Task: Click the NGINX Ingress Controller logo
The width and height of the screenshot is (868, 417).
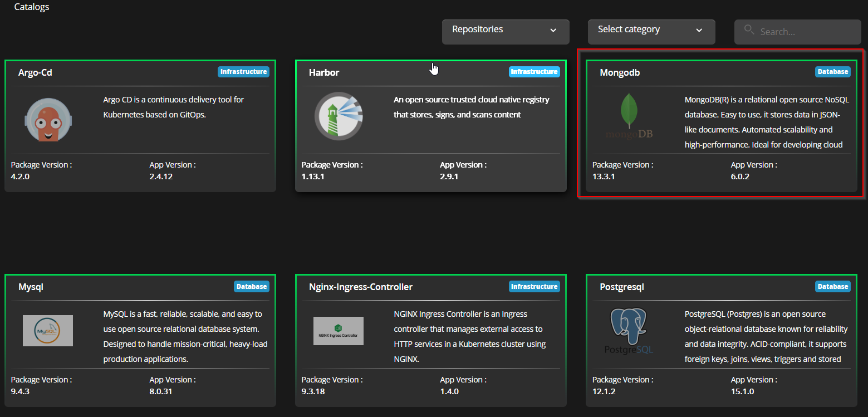Action: (x=339, y=331)
